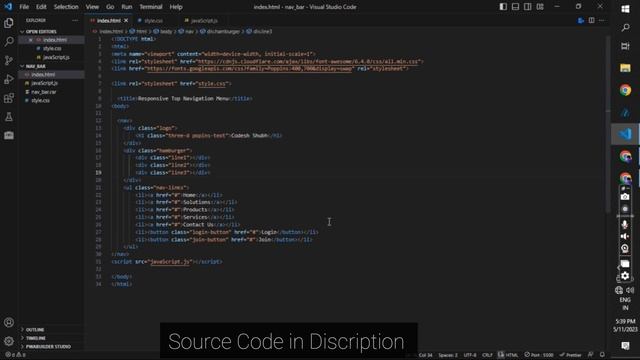Click the Visual Studio Code taskbar icon

click(625, 134)
